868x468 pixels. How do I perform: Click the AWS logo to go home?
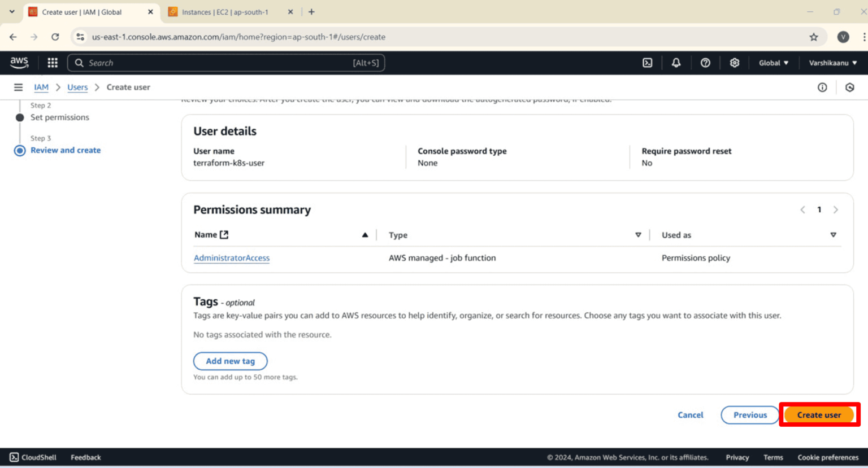pos(19,63)
